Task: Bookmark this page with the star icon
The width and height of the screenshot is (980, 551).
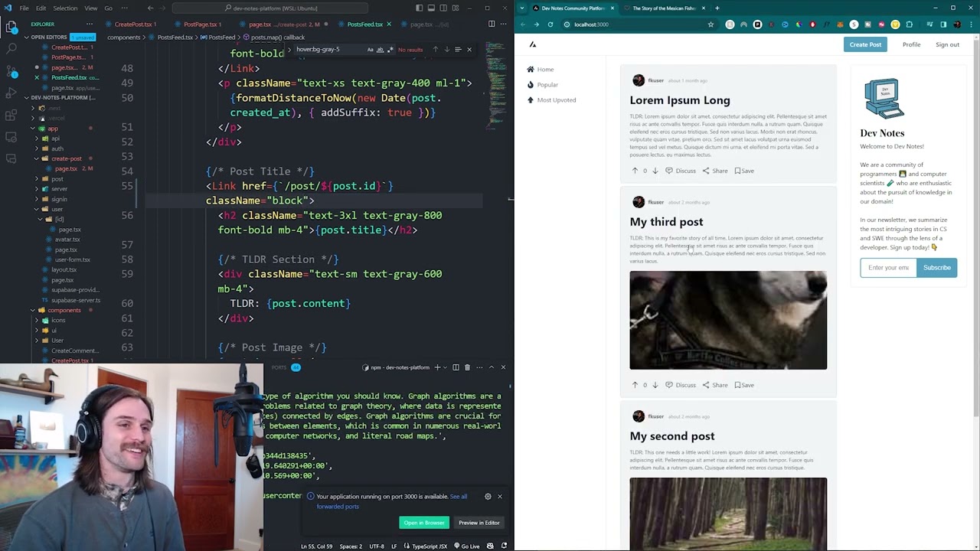Action: pos(710,24)
